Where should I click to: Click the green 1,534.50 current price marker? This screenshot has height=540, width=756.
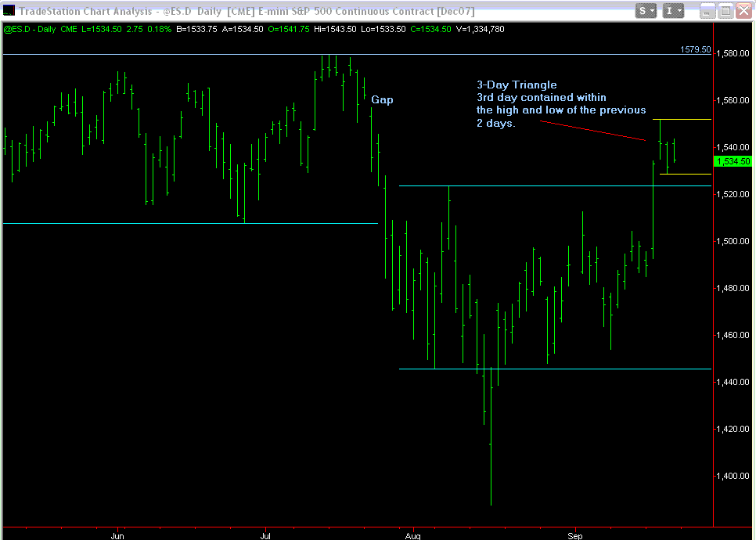[733, 161]
